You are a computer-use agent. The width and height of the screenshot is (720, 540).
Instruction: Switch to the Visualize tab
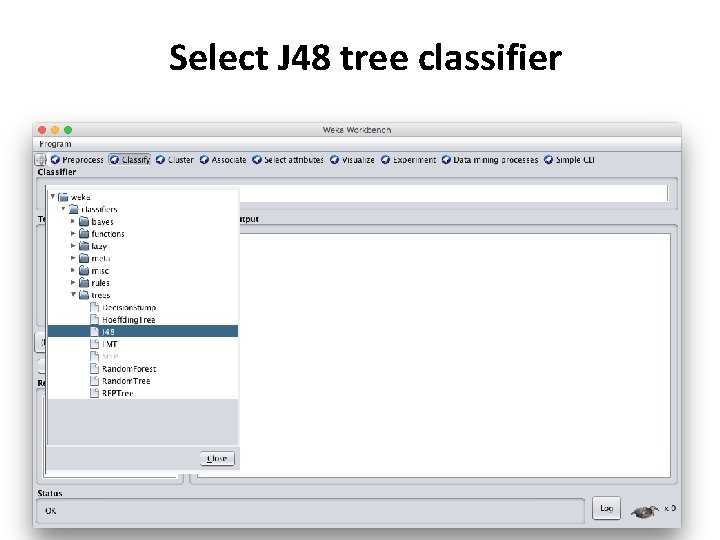352,160
